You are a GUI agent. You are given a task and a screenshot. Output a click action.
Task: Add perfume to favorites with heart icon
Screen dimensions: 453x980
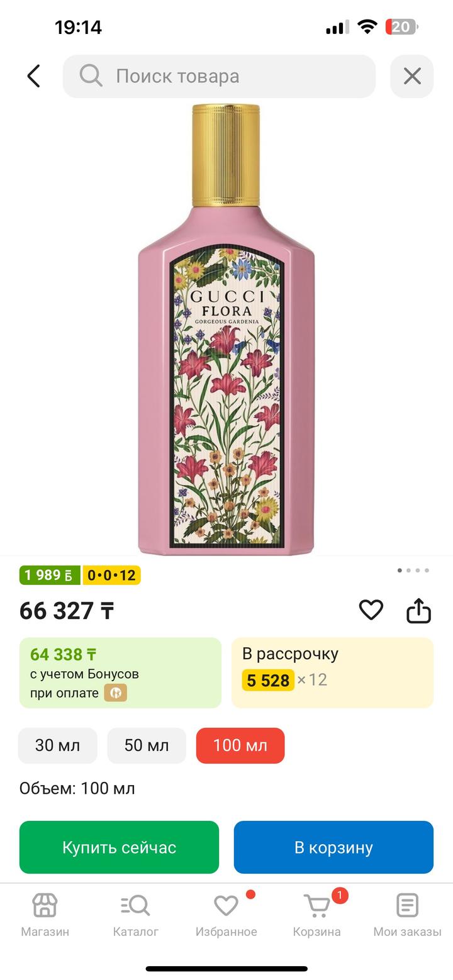point(371,610)
